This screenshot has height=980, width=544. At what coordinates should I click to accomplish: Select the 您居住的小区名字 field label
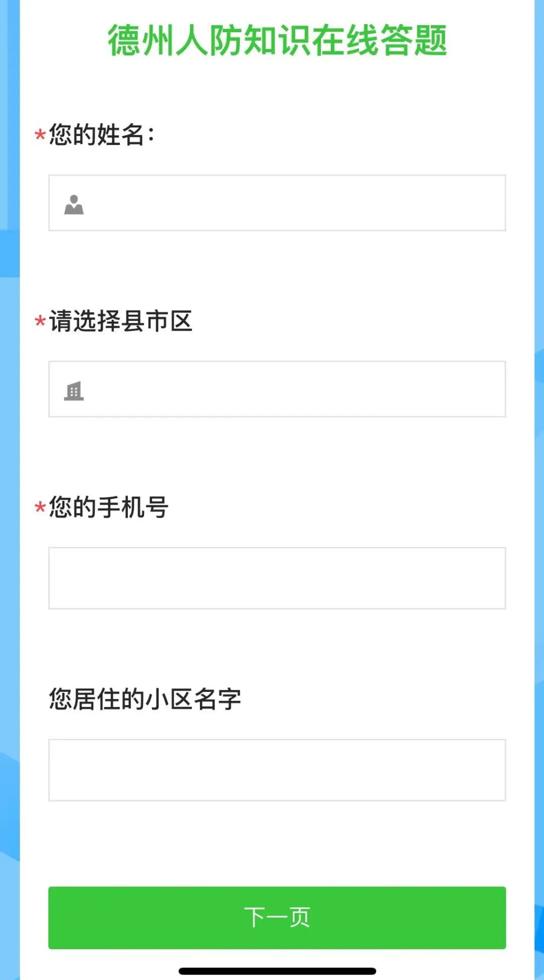pyautogui.click(x=145, y=699)
